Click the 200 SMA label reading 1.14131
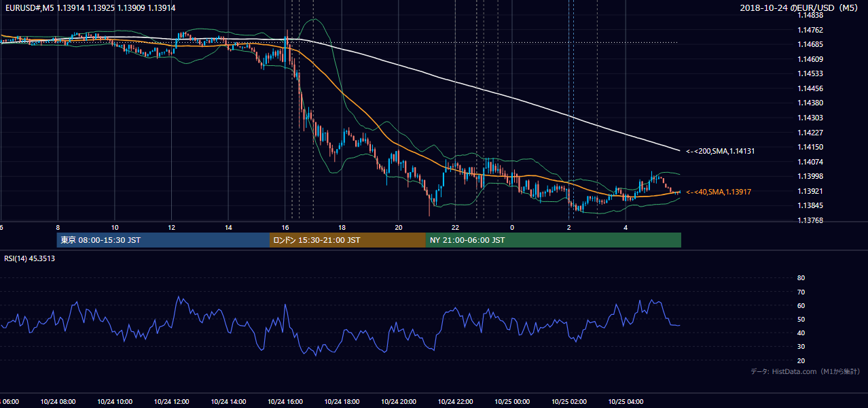This screenshot has height=408, width=868. (x=719, y=151)
